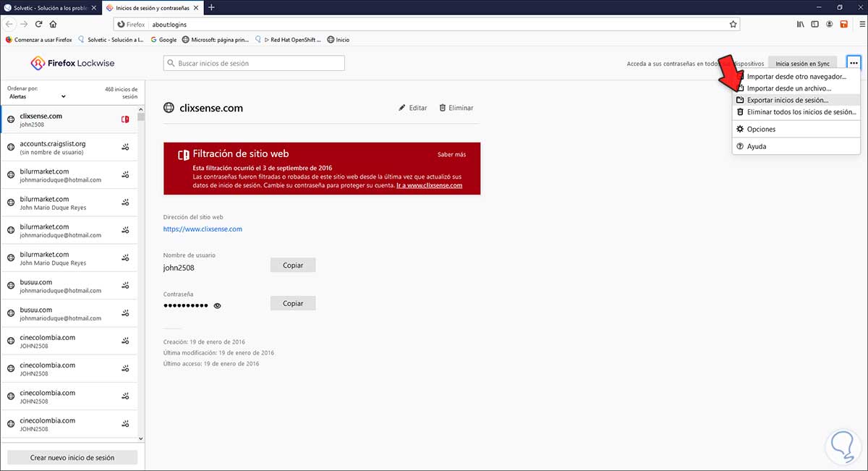This screenshot has height=471, width=868.
Task: Click the orange extension icon in toolbar
Action: click(843, 24)
